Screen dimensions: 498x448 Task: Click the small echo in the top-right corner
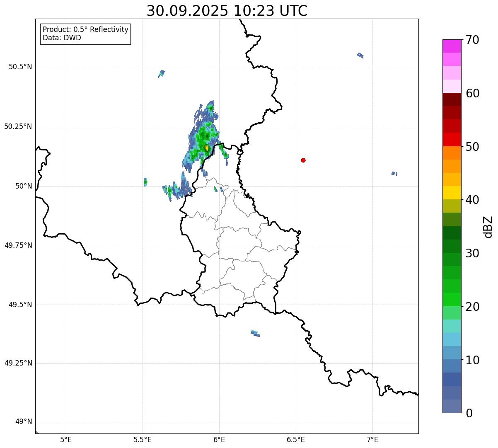click(x=360, y=55)
